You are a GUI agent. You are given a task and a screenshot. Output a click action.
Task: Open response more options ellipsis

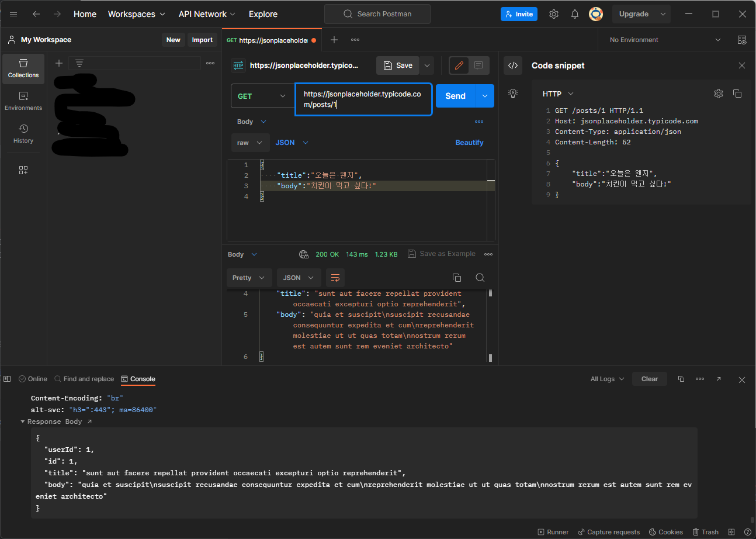pyautogui.click(x=488, y=254)
